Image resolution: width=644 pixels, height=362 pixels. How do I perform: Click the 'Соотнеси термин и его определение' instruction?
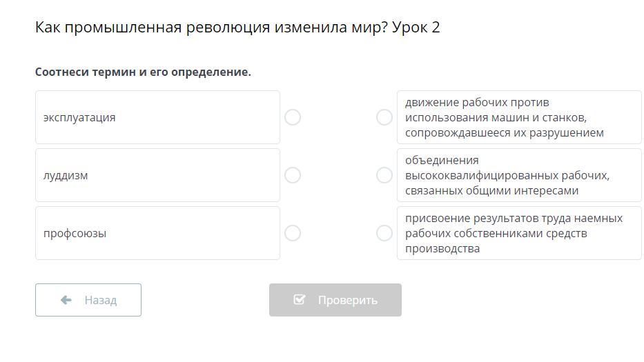(x=143, y=72)
